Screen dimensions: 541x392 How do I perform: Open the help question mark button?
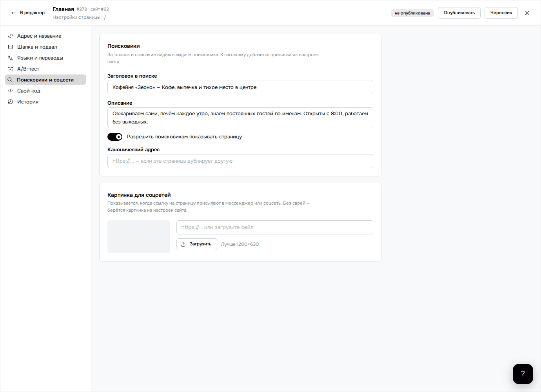pos(523,374)
